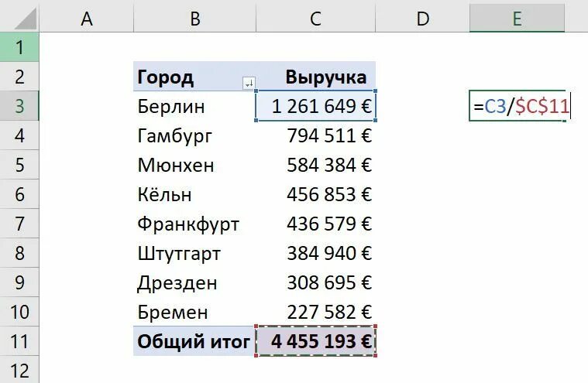Select row 12 header
Image resolution: width=588 pixels, height=383 pixels.
19,370
